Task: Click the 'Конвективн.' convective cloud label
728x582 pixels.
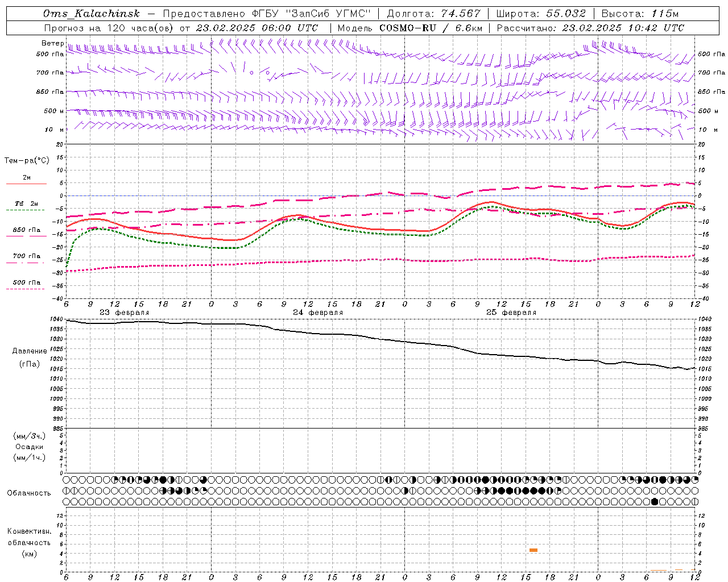Action: [x=30, y=531]
